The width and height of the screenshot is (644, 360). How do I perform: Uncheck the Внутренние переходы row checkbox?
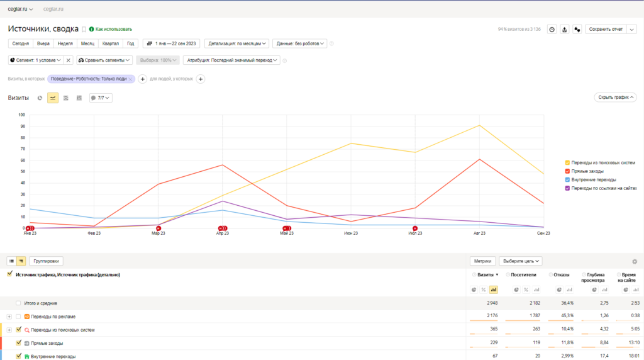[18, 356]
